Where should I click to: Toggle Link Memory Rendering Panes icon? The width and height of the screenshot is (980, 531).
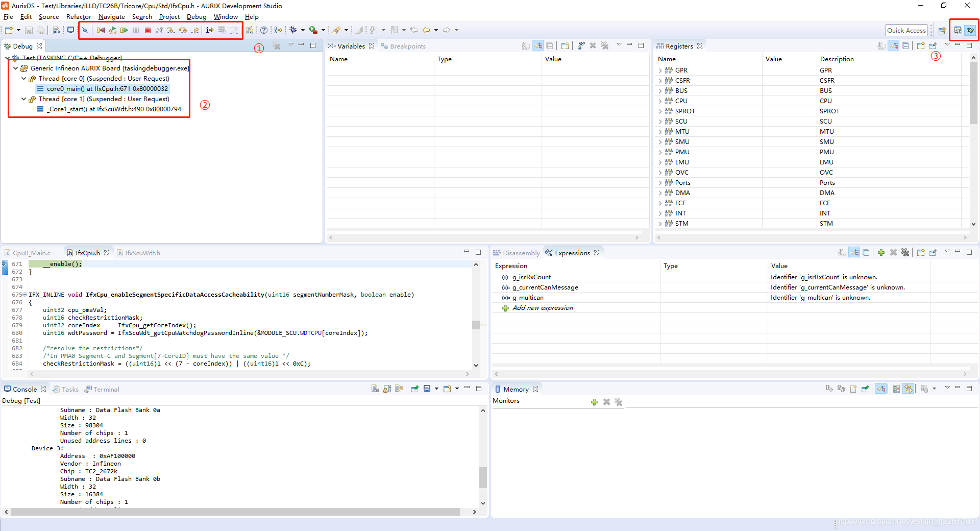pos(909,389)
